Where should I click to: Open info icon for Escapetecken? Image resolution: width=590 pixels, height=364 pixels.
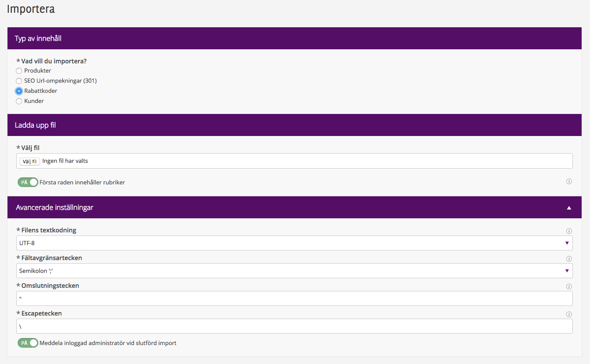[569, 314]
